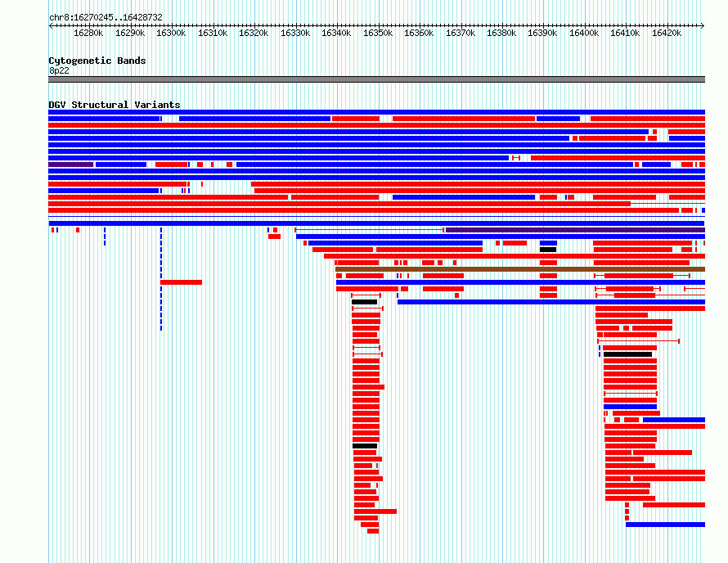The height and width of the screenshot is (563, 728).
Task: Select the thin red capped variant spanning 16330k–16365k
Action: pyautogui.click(x=369, y=230)
